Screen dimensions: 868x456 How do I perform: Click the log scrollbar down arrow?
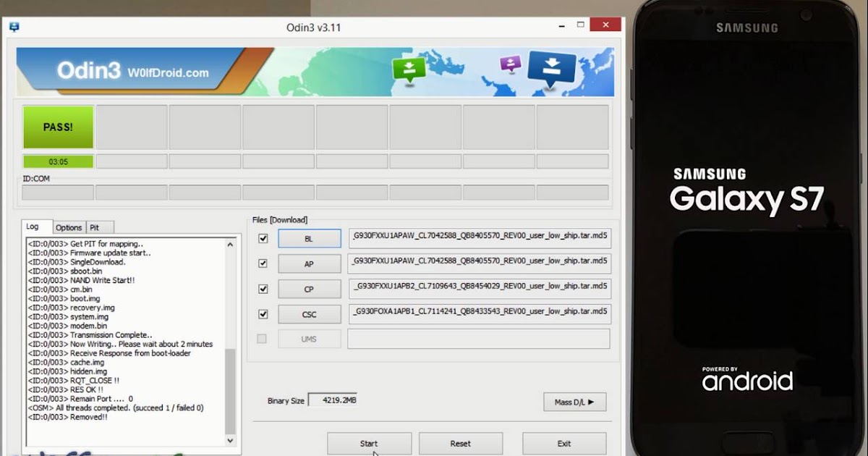coord(231,439)
